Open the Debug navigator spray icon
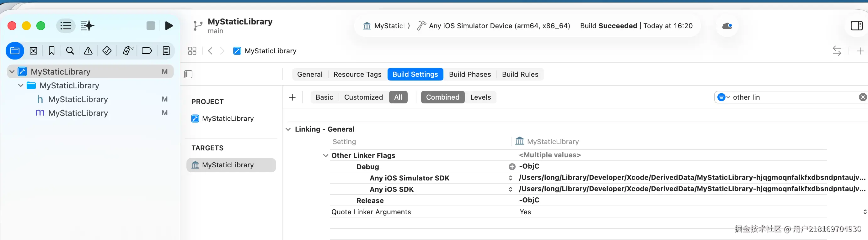Screen dimensions: 868x240 click(x=128, y=51)
